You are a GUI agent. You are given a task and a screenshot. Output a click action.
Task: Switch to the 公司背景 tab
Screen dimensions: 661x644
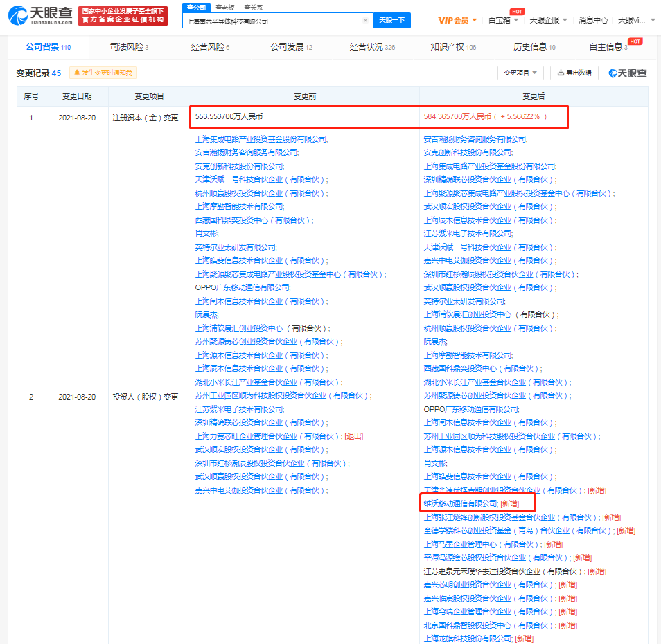tap(48, 47)
